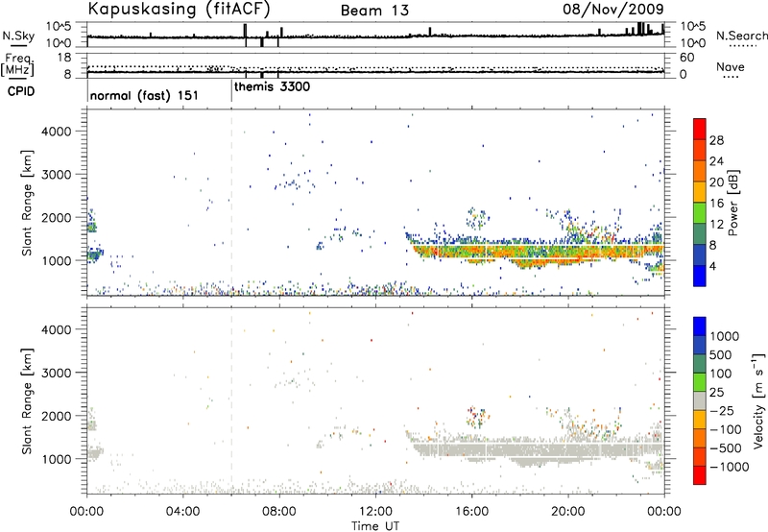Click the 60 tick on the Nave axis

coord(686,58)
